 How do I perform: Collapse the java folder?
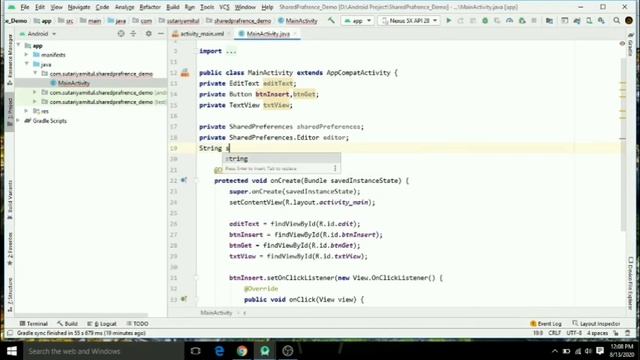(x=27, y=64)
